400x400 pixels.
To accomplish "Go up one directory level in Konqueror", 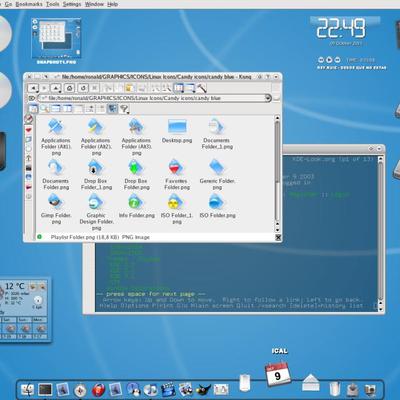I will point(56,88).
